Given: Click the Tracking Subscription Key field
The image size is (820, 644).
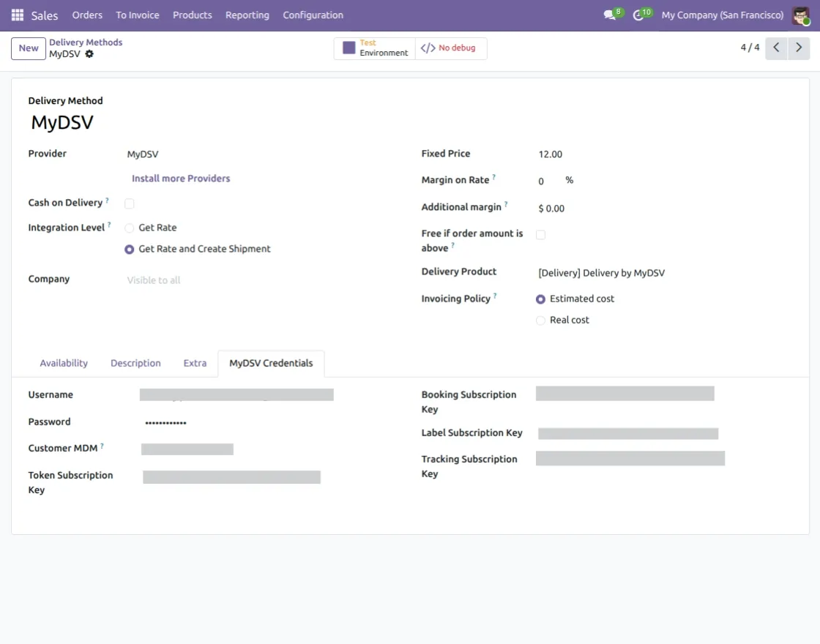Looking at the screenshot, I should coord(630,458).
